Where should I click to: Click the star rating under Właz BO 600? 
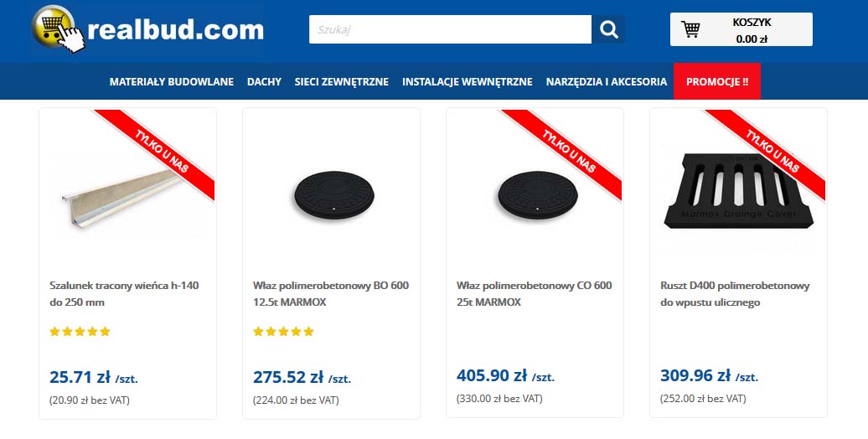(284, 332)
